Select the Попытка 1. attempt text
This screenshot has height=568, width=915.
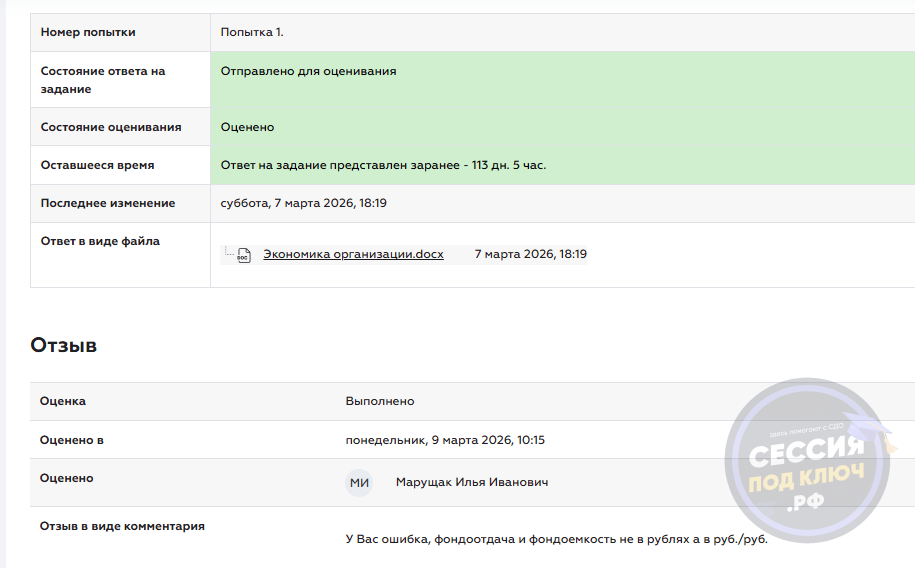(x=252, y=32)
